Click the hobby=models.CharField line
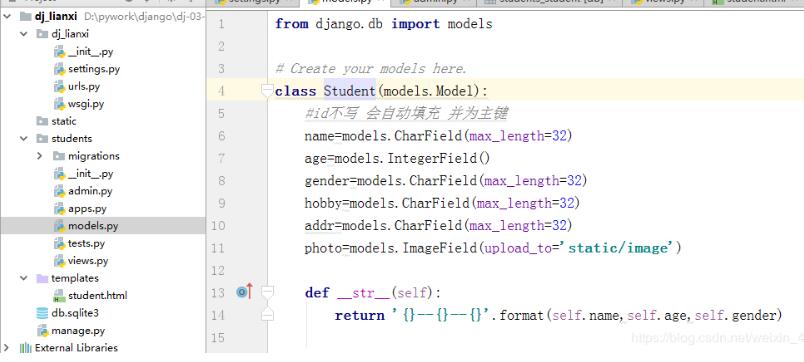 (x=442, y=203)
